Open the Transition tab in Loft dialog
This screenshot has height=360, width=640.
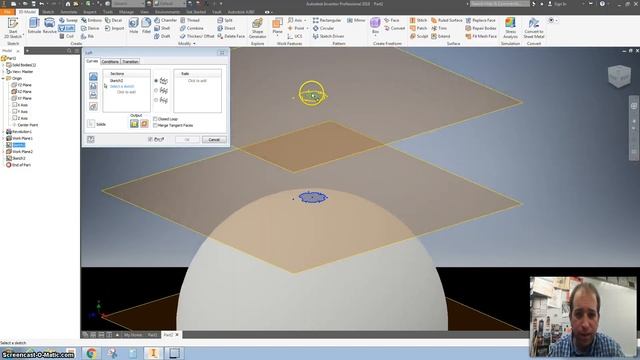pyautogui.click(x=130, y=62)
